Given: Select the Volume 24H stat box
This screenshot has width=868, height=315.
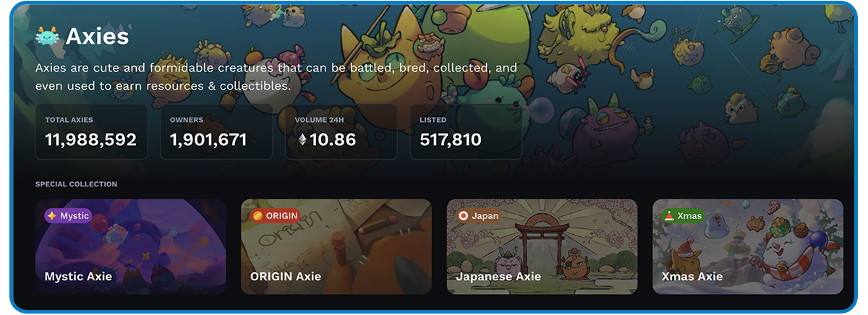Looking at the screenshot, I should [x=341, y=131].
